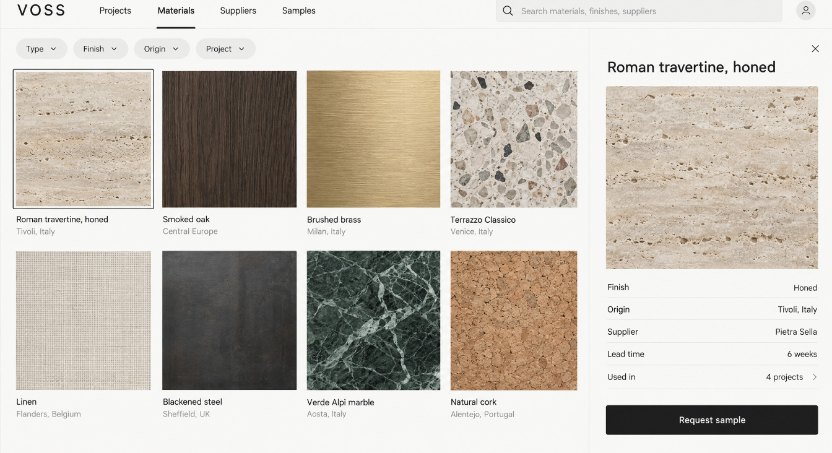Focus the search materials input field
The image size is (832, 453).
tap(639, 11)
